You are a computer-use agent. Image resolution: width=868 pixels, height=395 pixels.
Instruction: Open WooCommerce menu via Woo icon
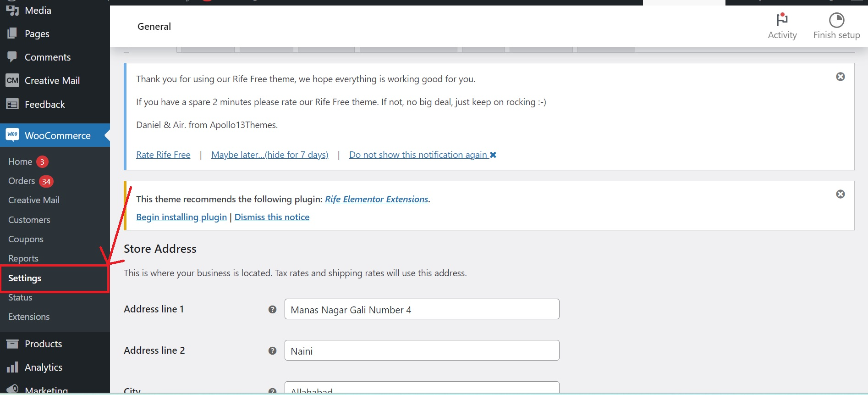(x=12, y=135)
